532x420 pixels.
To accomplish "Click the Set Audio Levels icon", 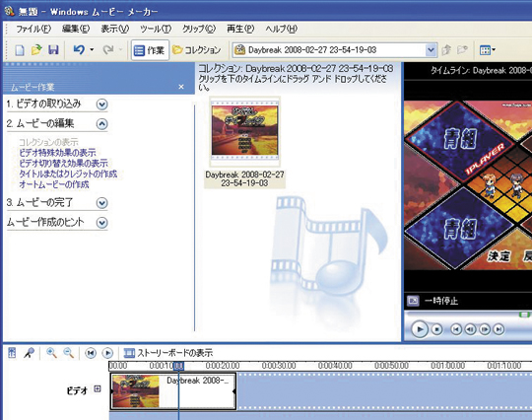I will (12, 353).
